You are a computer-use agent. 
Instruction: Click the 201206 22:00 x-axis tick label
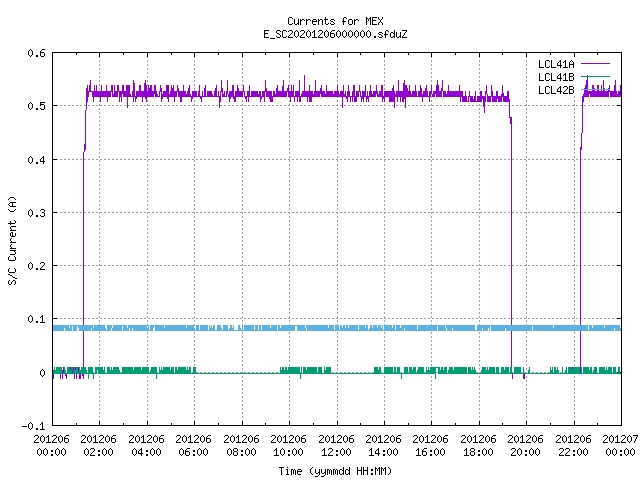coord(574,445)
